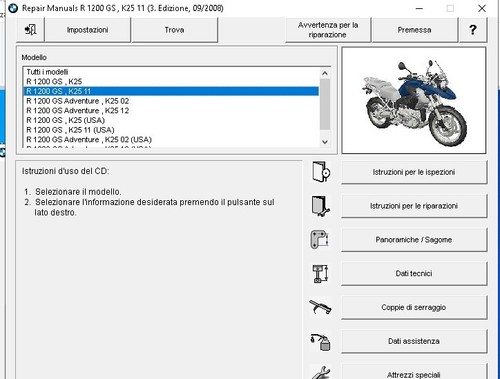Screen dimensions: 500x379
Task: Open Istruzioni per le riparazioni
Action: [x=414, y=206]
